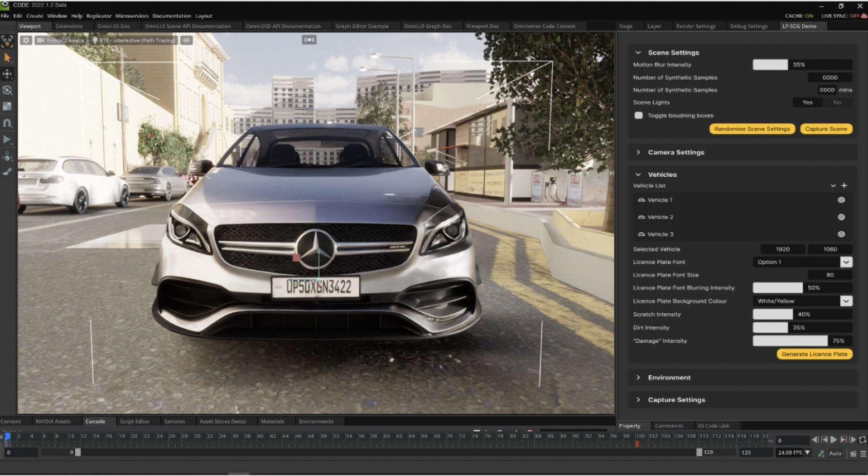Enable Toggle bounding boxes checkbox
The image size is (868, 476).
pos(639,115)
